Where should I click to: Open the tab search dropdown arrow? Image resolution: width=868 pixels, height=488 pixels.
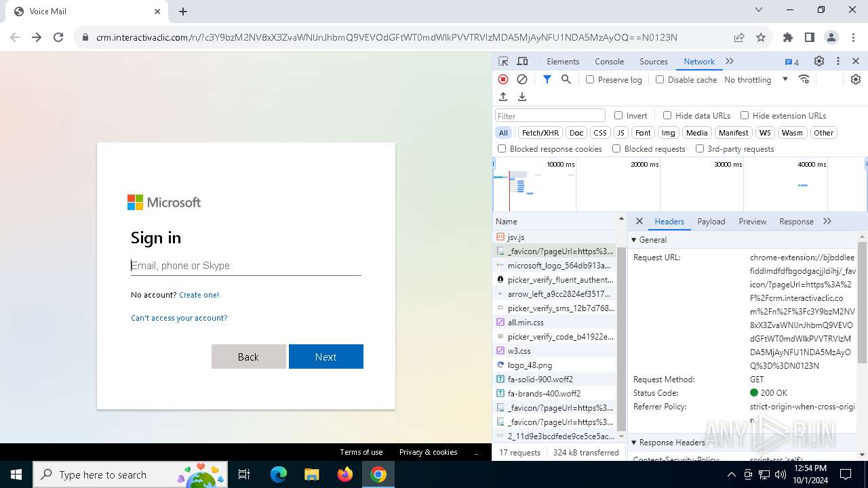point(759,9)
